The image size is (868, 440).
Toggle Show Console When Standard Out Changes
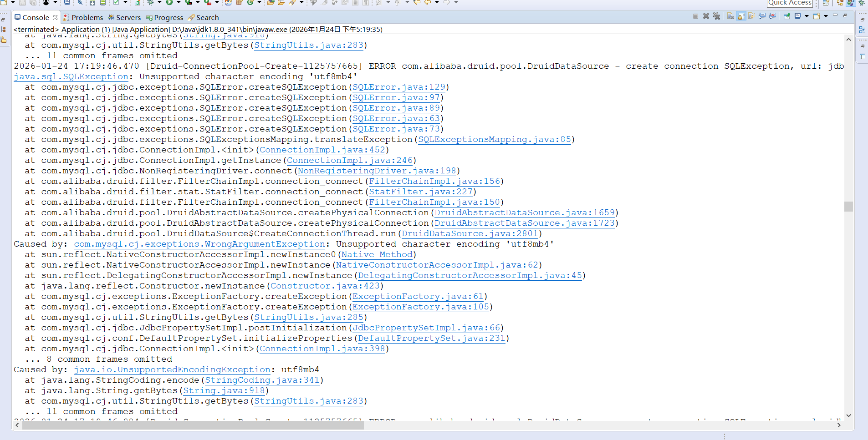pyautogui.click(x=762, y=17)
